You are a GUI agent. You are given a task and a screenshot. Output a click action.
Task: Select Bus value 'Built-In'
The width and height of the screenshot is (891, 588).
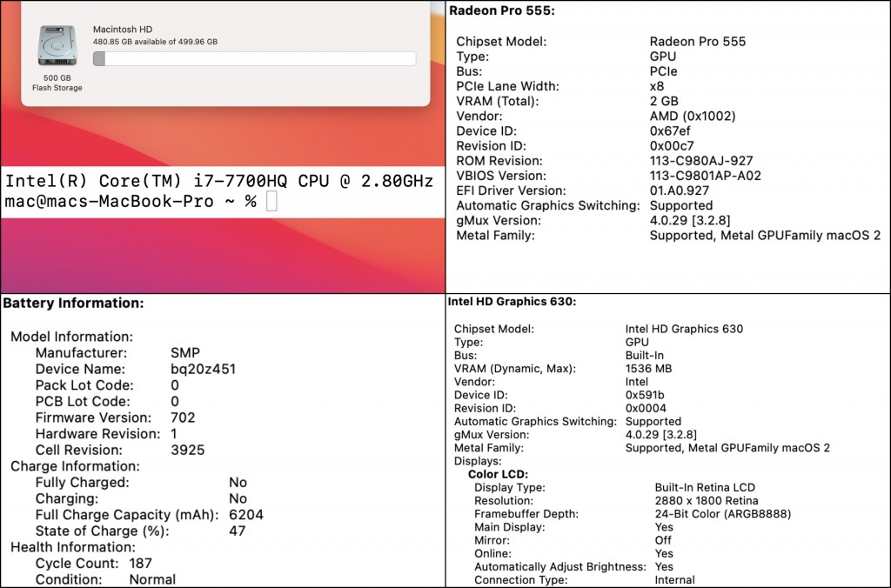(x=645, y=356)
